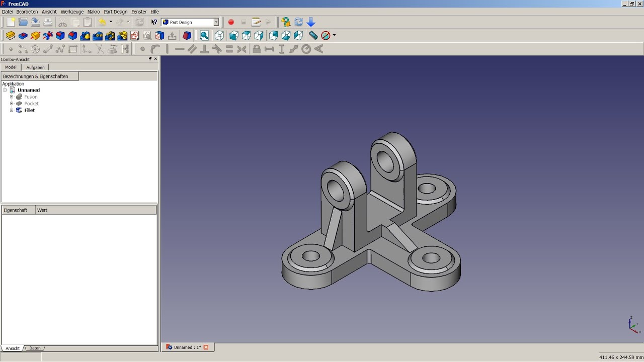This screenshot has width=644, height=362.
Task: Click the Print icon
Action: pos(48,22)
